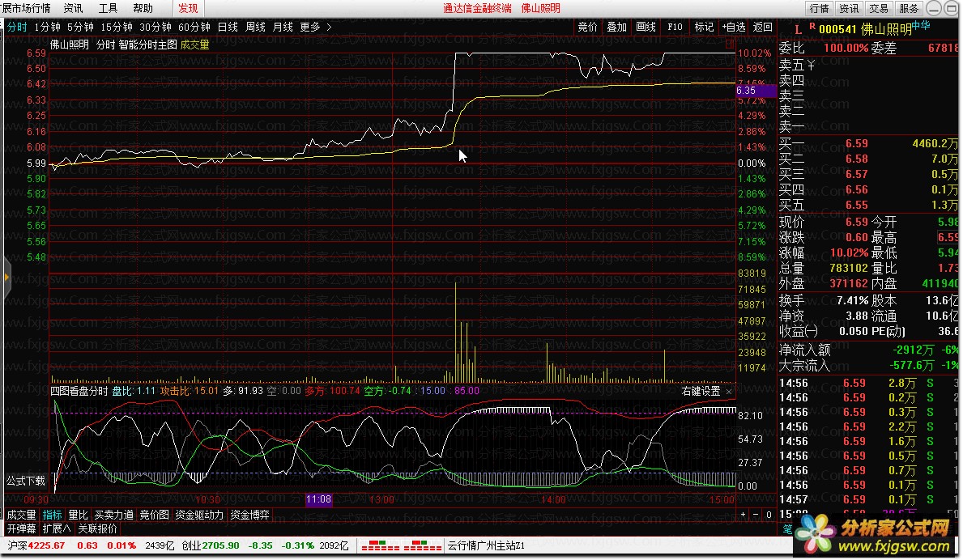
Task: Switch to the 周线 period tab
Action: (x=255, y=27)
